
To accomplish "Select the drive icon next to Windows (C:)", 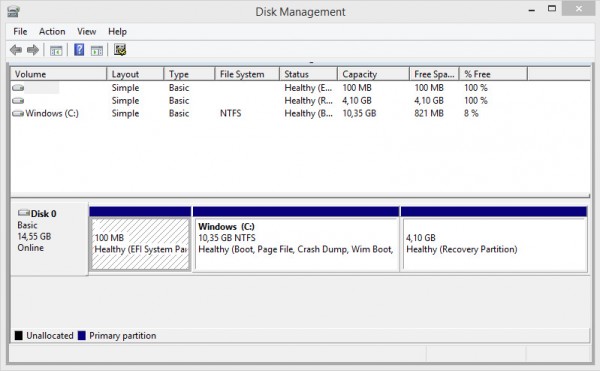I will click(x=18, y=114).
